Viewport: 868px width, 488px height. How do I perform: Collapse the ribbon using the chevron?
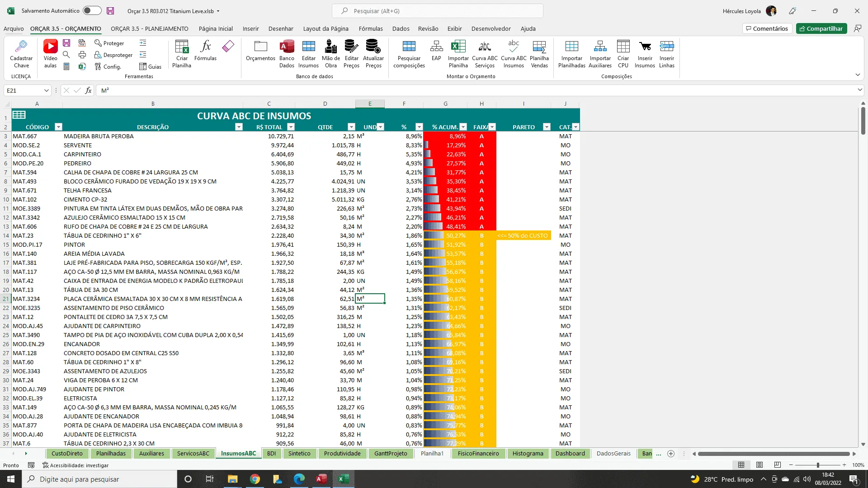(x=858, y=75)
